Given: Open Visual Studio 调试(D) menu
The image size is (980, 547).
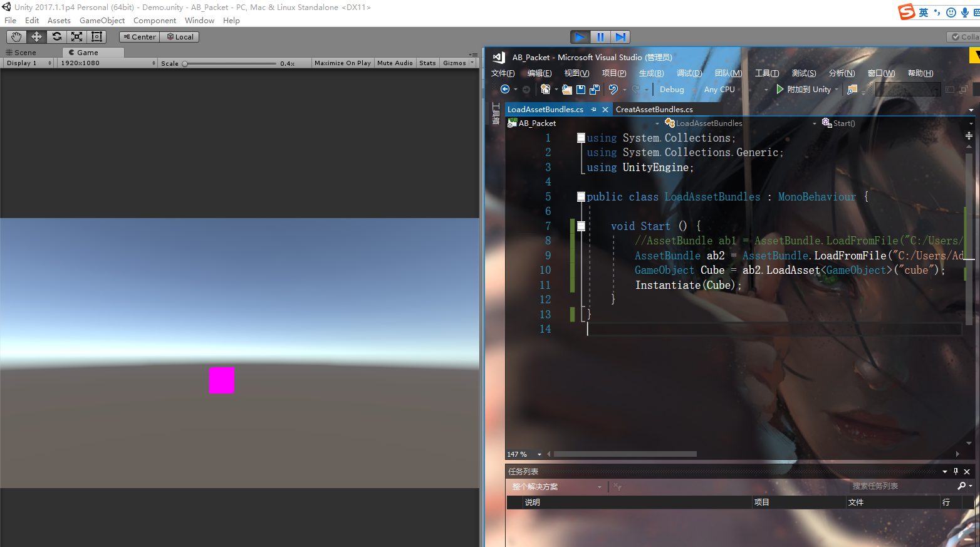Looking at the screenshot, I should pyautogui.click(x=689, y=73).
